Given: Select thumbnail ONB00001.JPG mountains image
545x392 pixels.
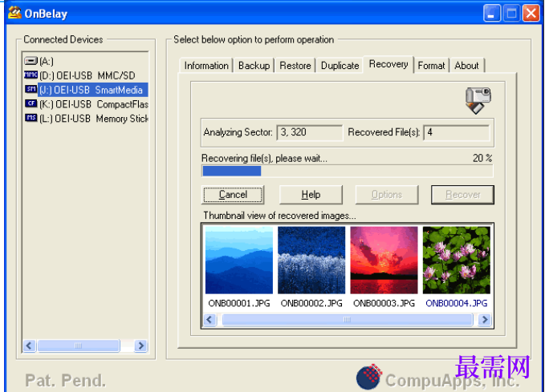Looking at the screenshot, I should [x=239, y=260].
